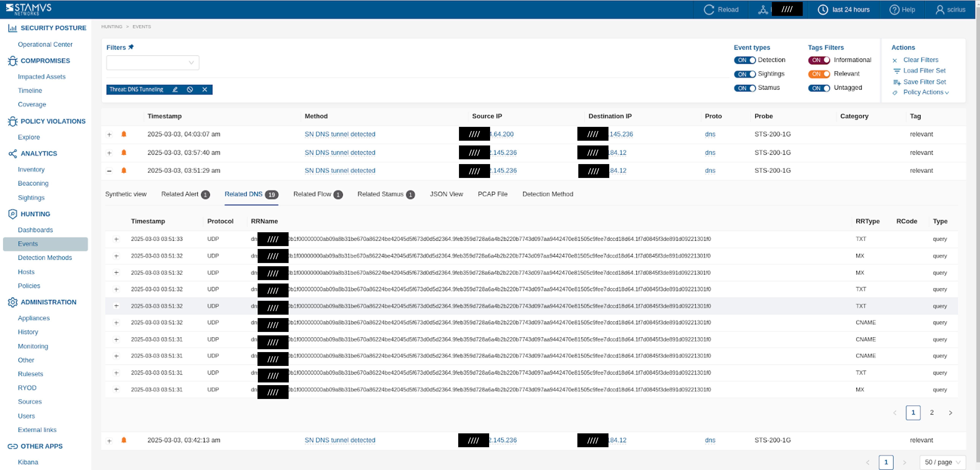This screenshot has width=980, height=470.
Task: Collapse the 03:51:29 am event row
Action: pos(109,171)
